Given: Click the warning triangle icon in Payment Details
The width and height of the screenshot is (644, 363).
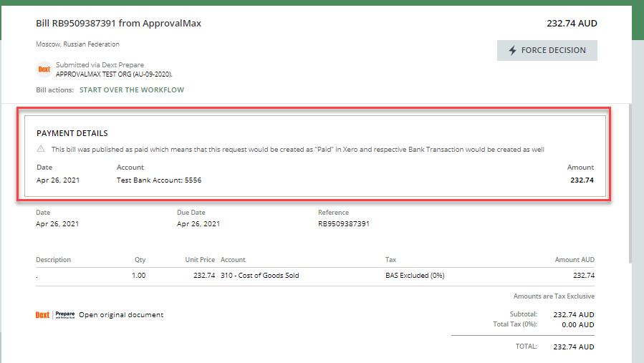Looking at the screenshot, I should pos(41,149).
